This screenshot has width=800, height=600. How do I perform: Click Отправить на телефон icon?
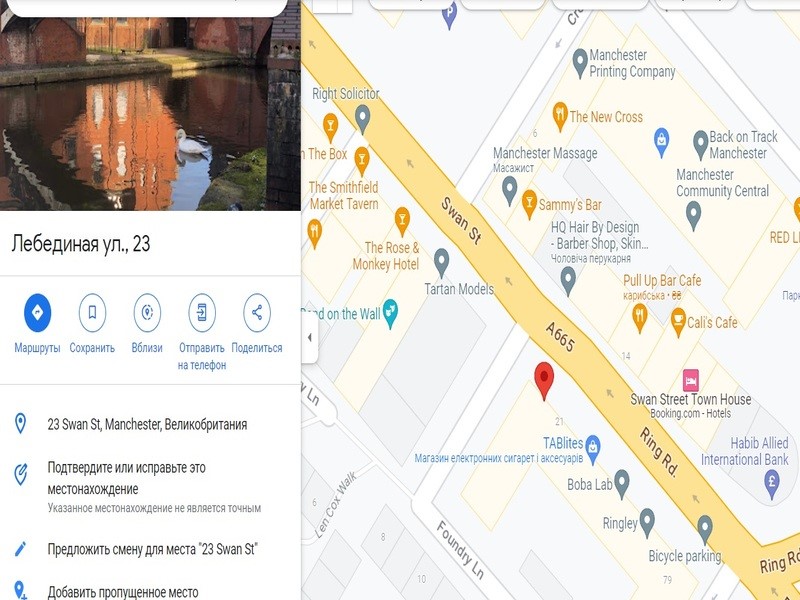click(x=202, y=312)
